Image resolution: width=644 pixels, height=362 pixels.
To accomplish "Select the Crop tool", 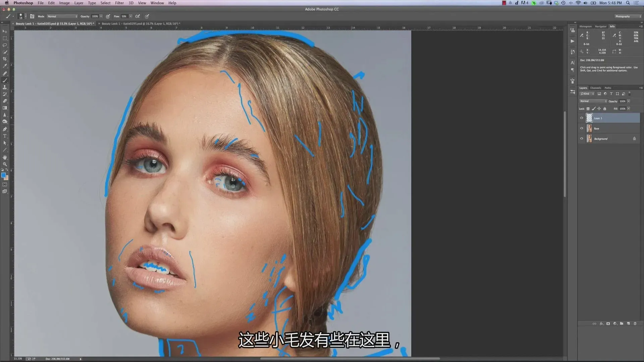I will [5, 59].
